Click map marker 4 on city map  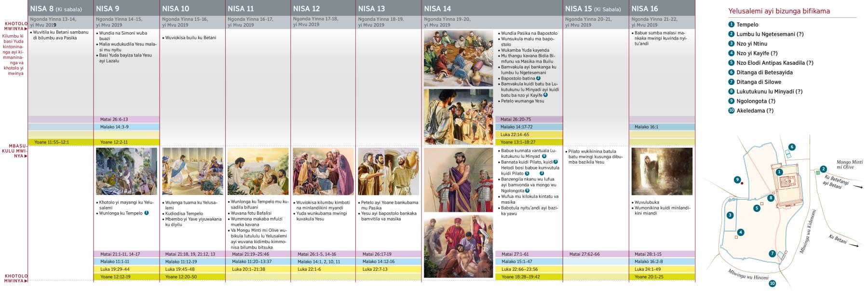(741, 232)
